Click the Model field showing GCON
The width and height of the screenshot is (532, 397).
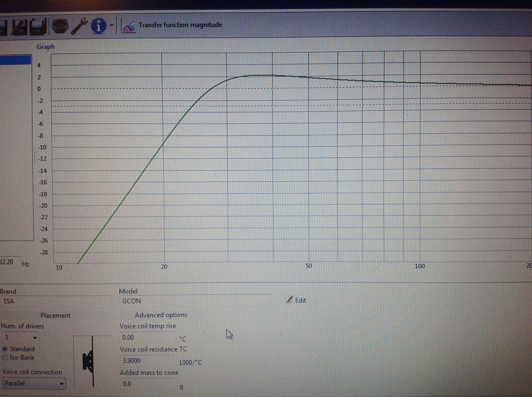tap(195, 301)
